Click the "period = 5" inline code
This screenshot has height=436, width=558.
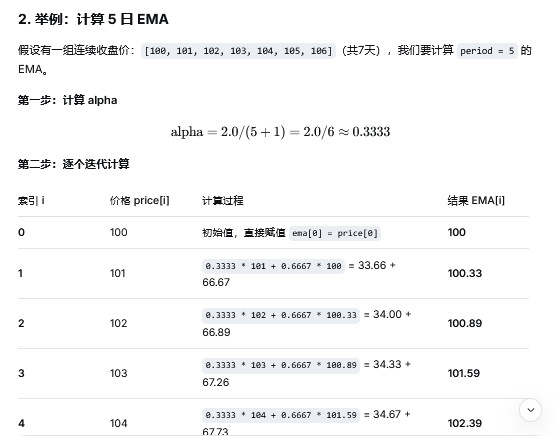click(x=487, y=51)
